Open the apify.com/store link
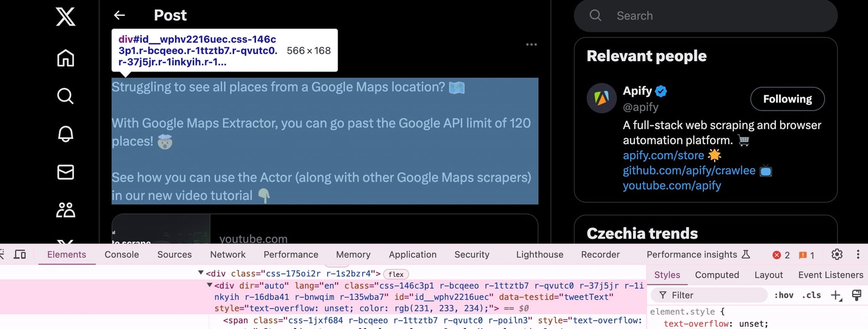This screenshot has height=329, width=868. pyautogui.click(x=663, y=155)
